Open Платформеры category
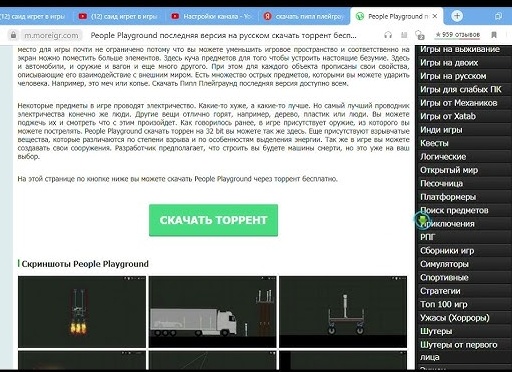The height and width of the screenshot is (372, 512). tap(465, 197)
